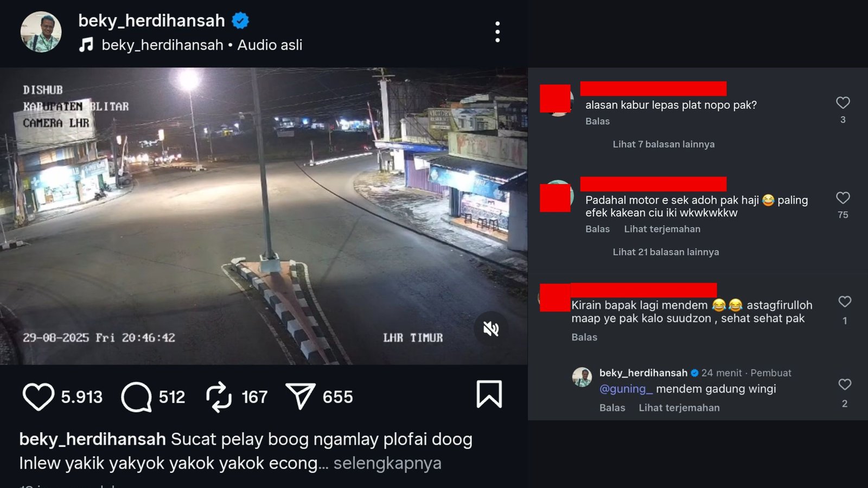868x488 pixels.
Task: Open the three-dot more options menu
Action: 497,32
